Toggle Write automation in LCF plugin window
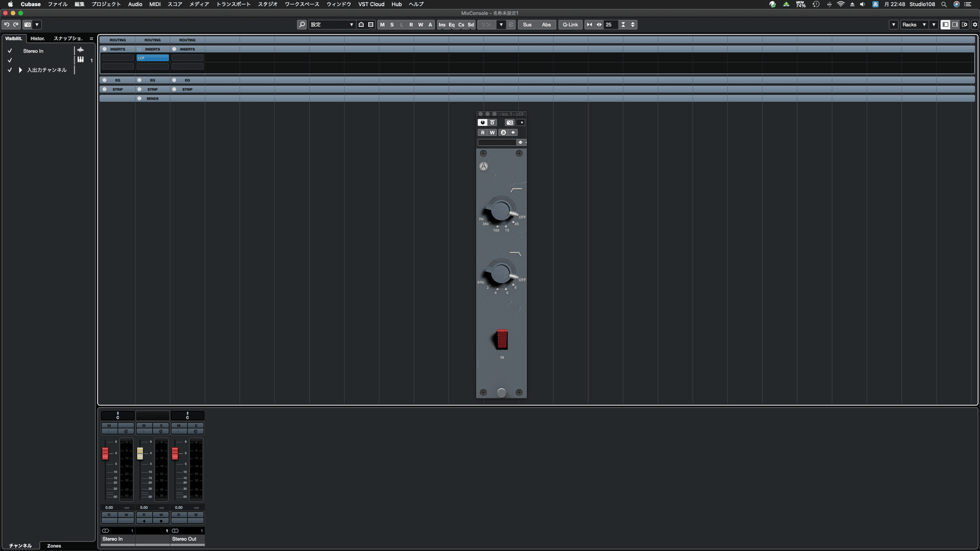Screen dimensions: 980x551 coord(492,132)
